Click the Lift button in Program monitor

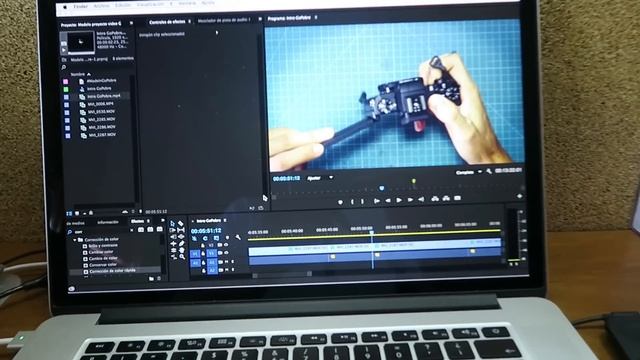coord(435,199)
